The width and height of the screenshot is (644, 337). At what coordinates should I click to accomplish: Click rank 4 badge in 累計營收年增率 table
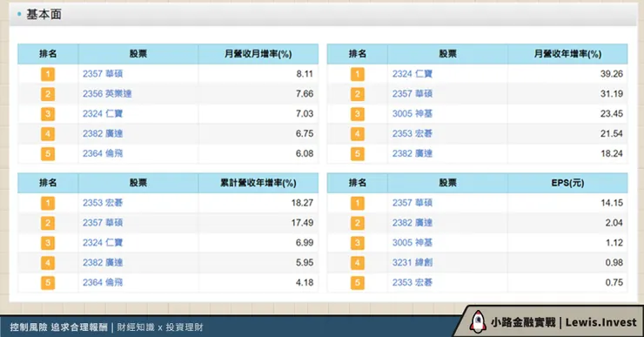coord(48,263)
